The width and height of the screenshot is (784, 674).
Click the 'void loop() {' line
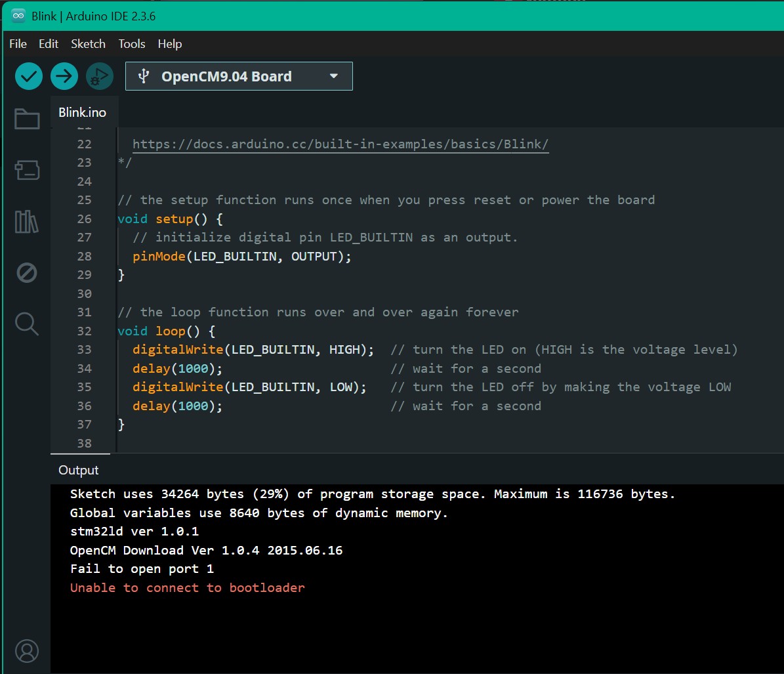[167, 331]
